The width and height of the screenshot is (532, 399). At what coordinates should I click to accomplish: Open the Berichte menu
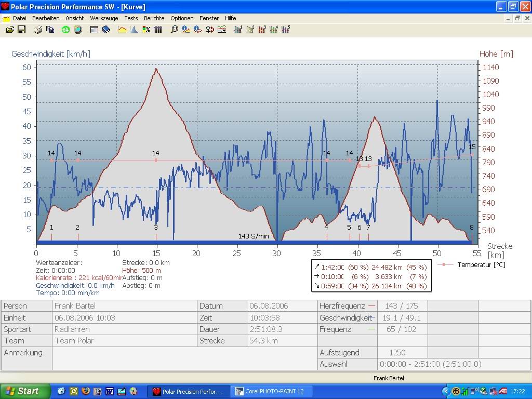click(x=154, y=18)
